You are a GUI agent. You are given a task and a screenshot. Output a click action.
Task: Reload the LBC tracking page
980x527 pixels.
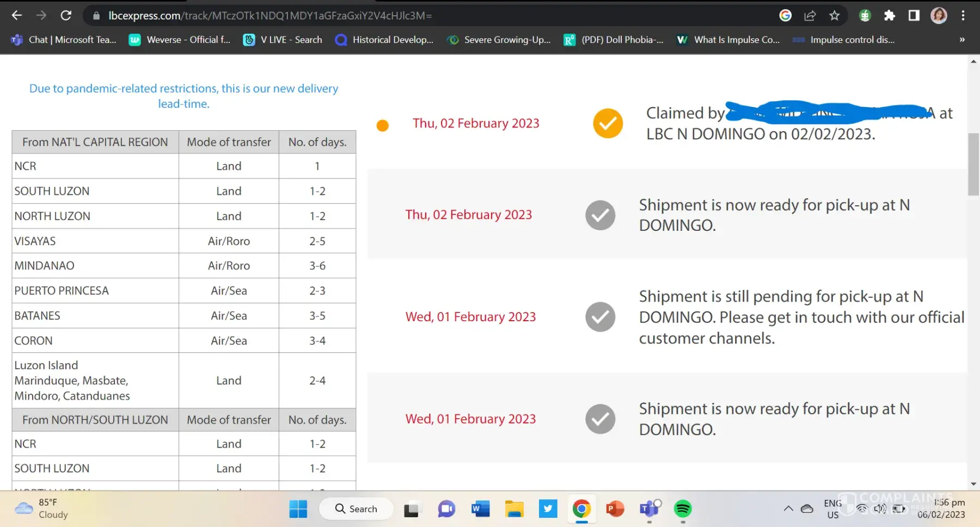pos(66,16)
